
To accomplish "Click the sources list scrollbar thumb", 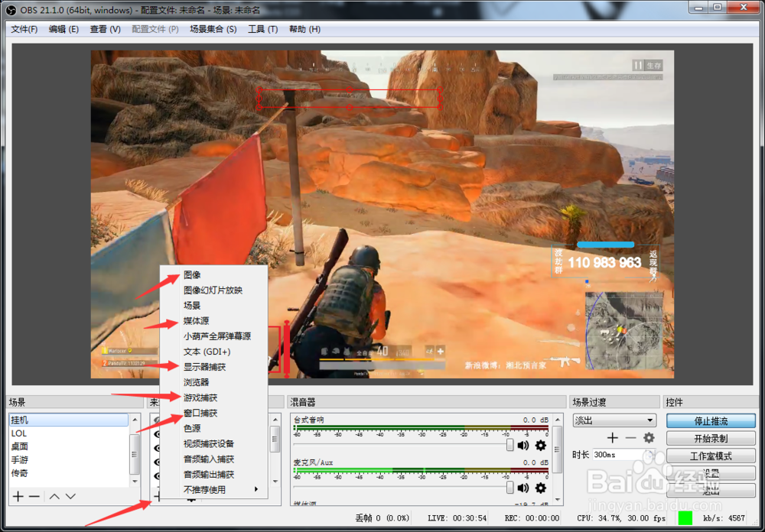I will [x=275, y=440].
